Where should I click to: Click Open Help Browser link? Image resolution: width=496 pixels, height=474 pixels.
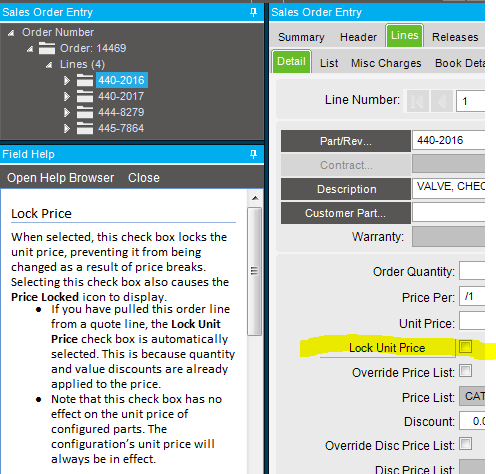pos(61,178)
